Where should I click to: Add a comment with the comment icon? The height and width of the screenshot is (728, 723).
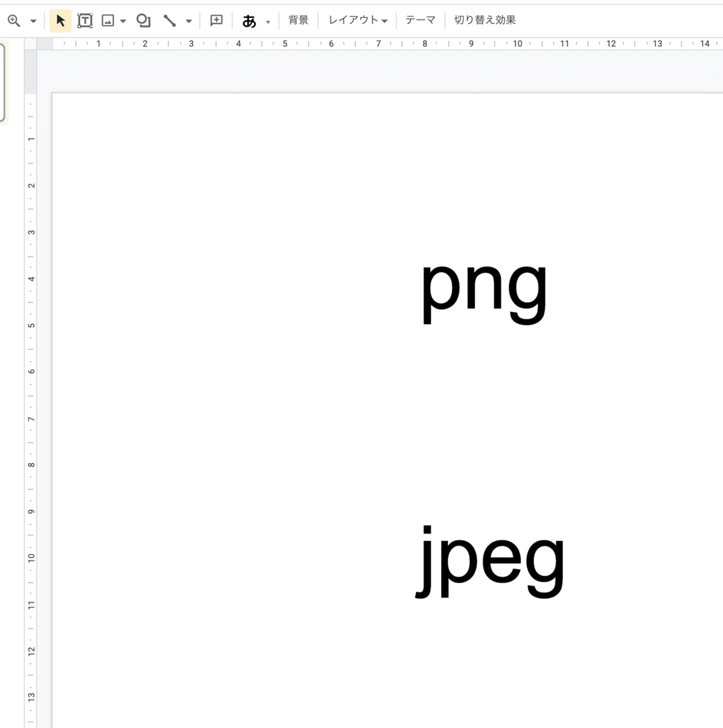[216, 21]
